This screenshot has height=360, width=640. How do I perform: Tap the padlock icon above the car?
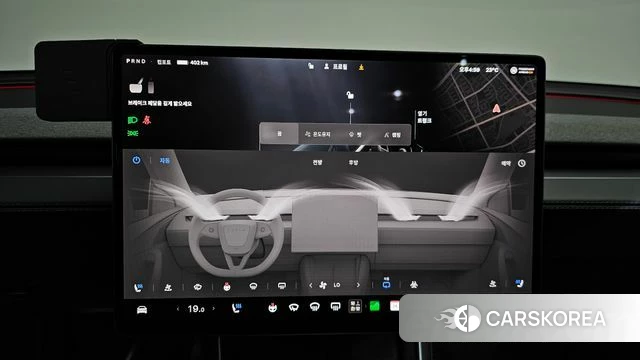tap(350, 95)
